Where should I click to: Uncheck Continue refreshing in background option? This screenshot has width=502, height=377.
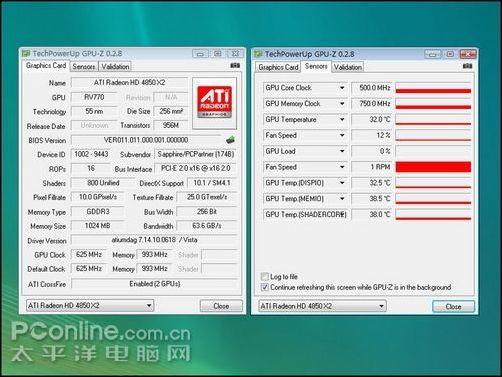coord(265,287)
